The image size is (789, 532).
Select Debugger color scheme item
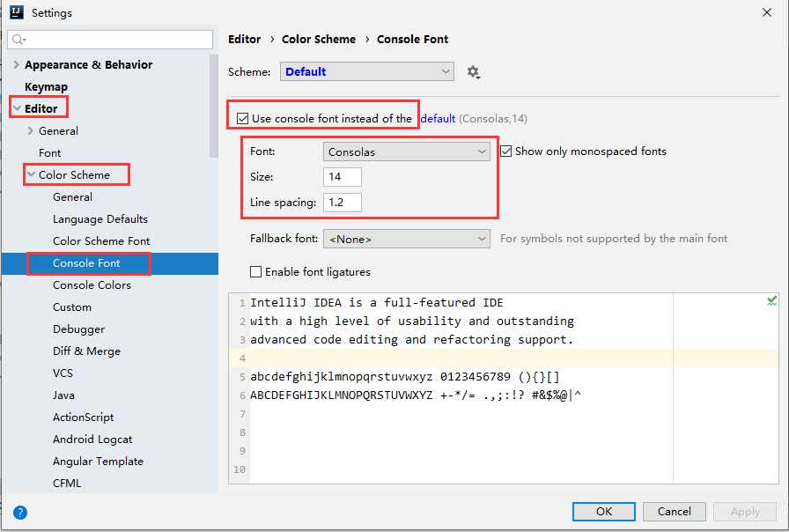[78, 329]
